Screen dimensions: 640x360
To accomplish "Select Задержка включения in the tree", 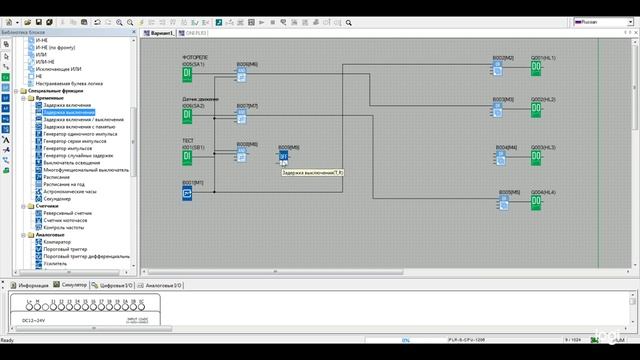I will coord(67,105).
